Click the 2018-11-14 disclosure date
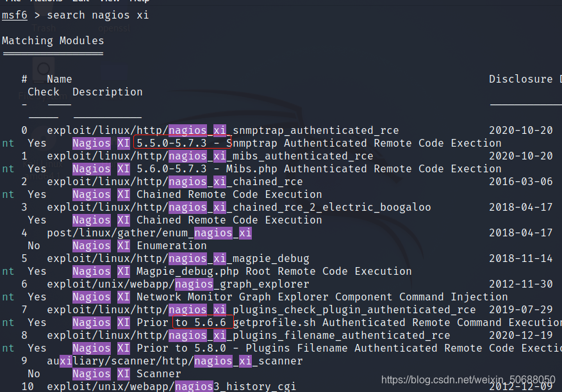Viewport: 562px width, 392px height. [x=521, y=259]
